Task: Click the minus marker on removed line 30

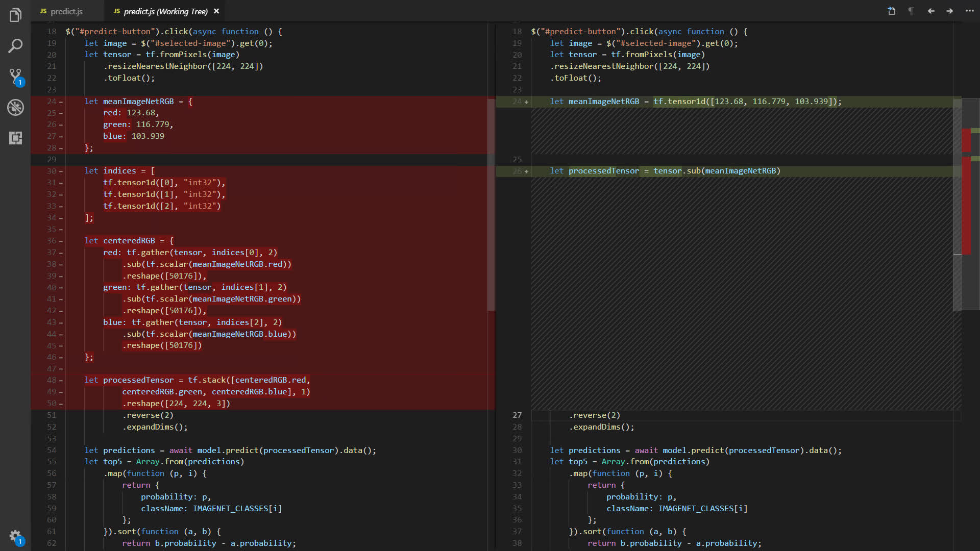Action: 61,171
